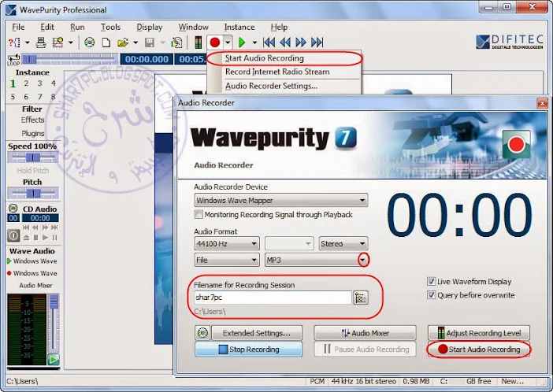Create a new file with blank page icon
This screenshot has height=392, width=553.
(106, 43)
